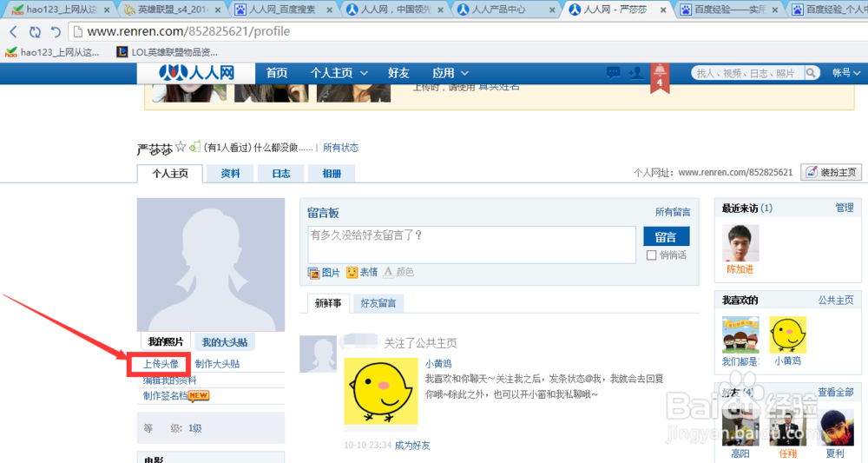Choose text color 颜色 option

[398, 272]
